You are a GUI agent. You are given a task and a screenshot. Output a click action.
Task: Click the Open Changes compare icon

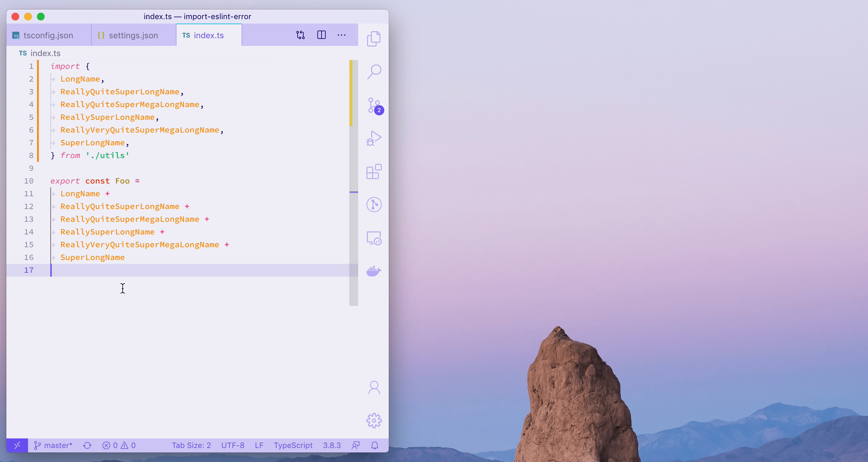300,35
